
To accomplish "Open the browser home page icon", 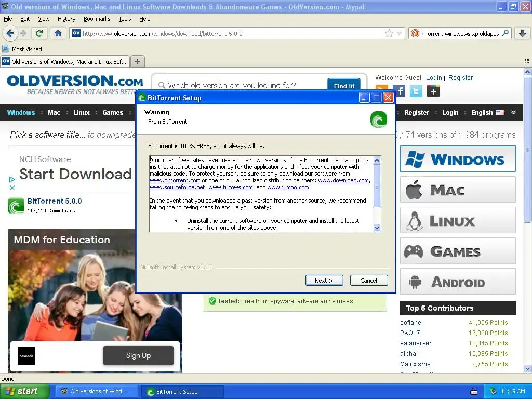I will coord(58,33).
